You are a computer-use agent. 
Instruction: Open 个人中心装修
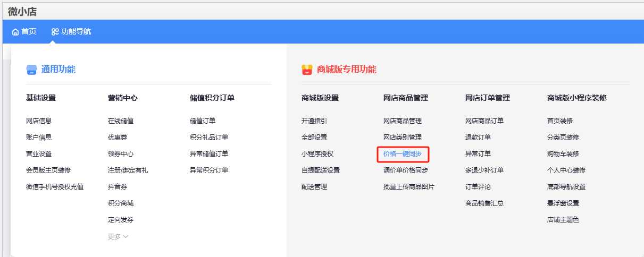566,170
